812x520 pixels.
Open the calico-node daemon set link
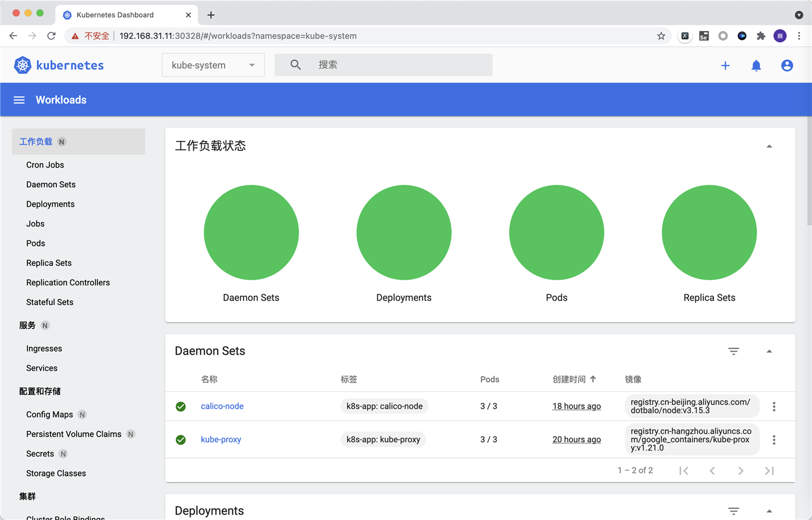(x=222, y=406)
